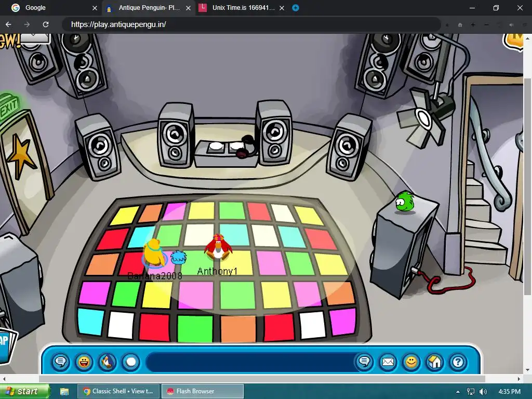Select the throw snowball button

click(130, 362)
